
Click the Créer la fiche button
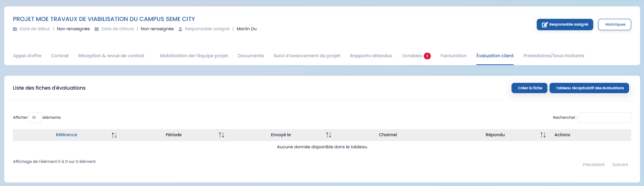click(529, 88)
